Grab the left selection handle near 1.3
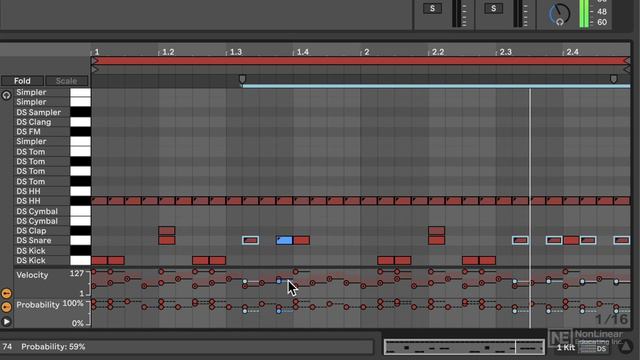Image resolution: width=640 pixels, height=360 pixels. (x=242, y=79)
